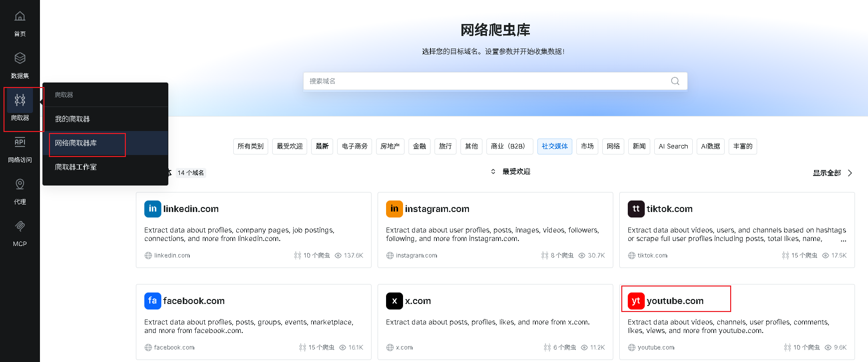The width and height of the screenshot is (868, 362).
Task: Click globe icon beside tiktok.com link
Action: click(x=632, y=255)
